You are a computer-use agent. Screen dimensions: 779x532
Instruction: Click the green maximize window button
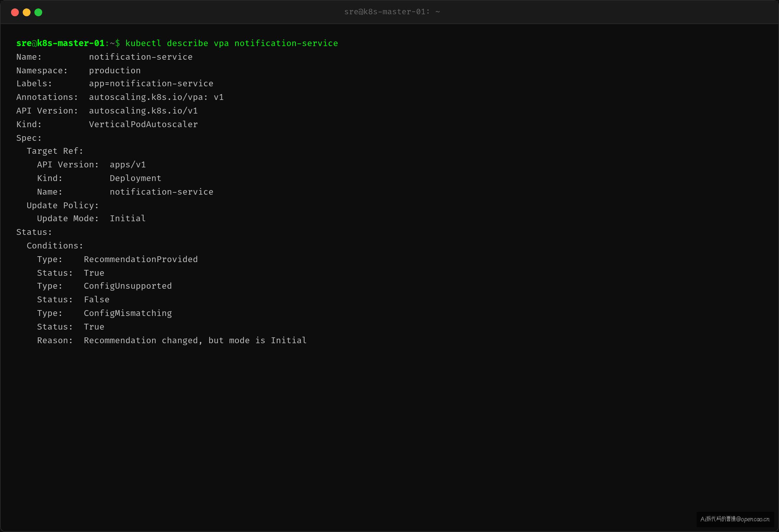click(38, 12)
